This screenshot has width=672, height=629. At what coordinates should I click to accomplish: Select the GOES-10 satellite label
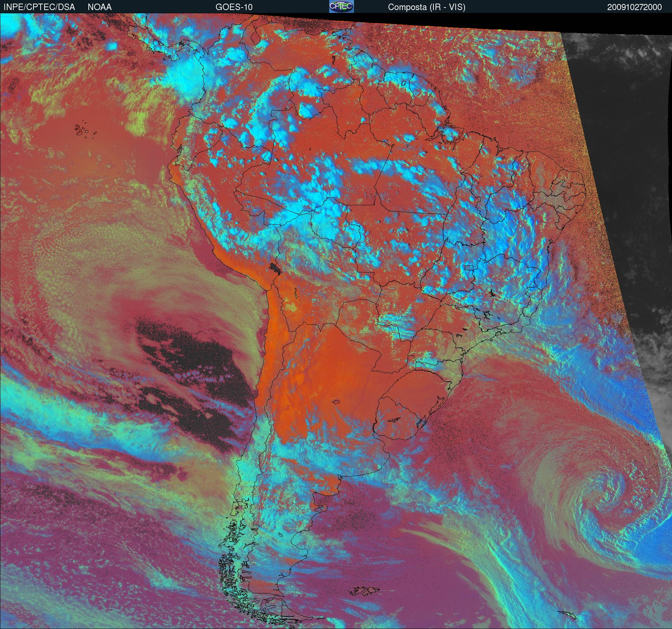tap(234, 7)
